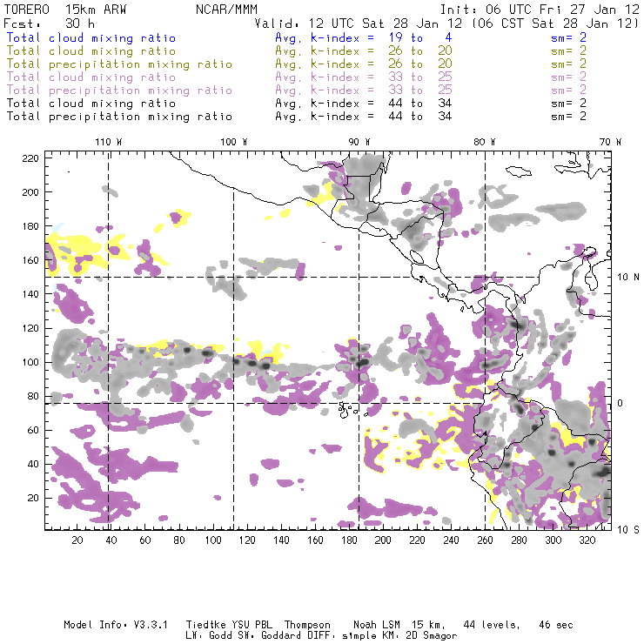This screenshot has height=644, width=644.
Task: Click the blue 'sm= 2' text
Action: coord(568,37)
